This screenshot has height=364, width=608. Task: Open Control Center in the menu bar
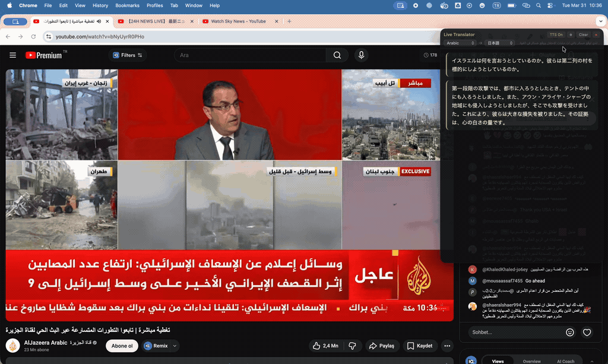(550, 5)
